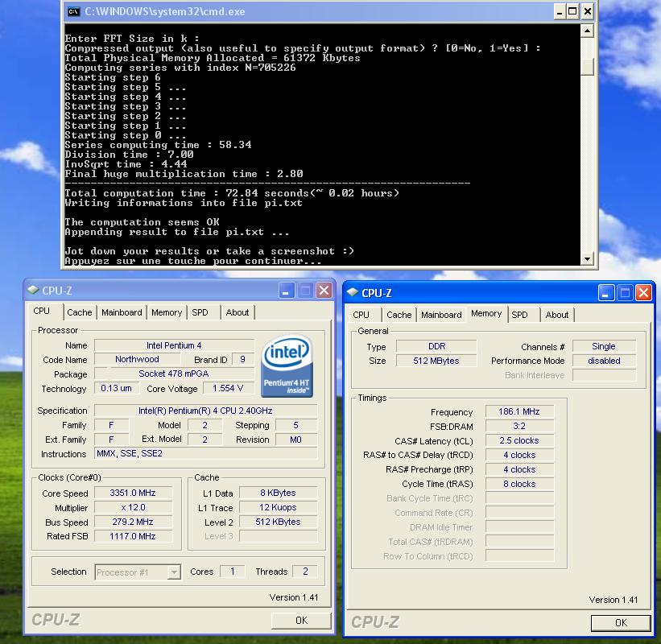Minimize the right CPU-Z window
The image size is (661, 644).
tap(605, 292)
